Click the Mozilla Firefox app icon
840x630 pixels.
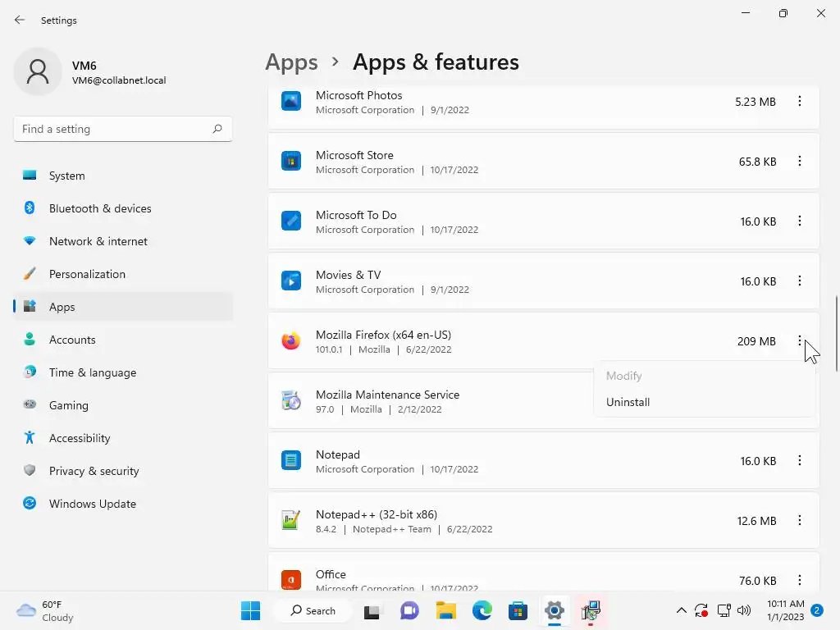click(x=291, y=340)
